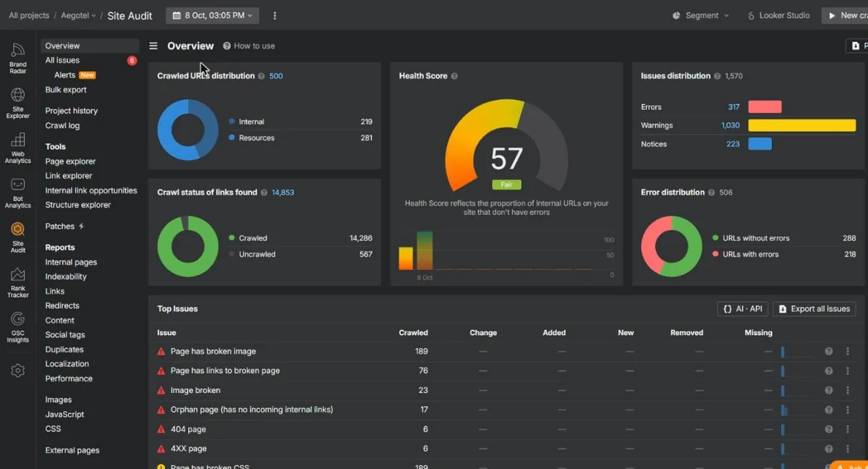The image size is (868, 469).
Task: Open Page explorer under Tools
Action: (70, 161)
